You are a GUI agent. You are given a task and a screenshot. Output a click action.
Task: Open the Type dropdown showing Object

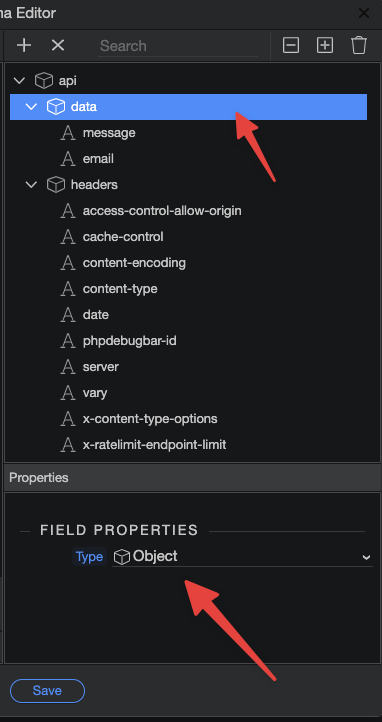tap(243, 557)
